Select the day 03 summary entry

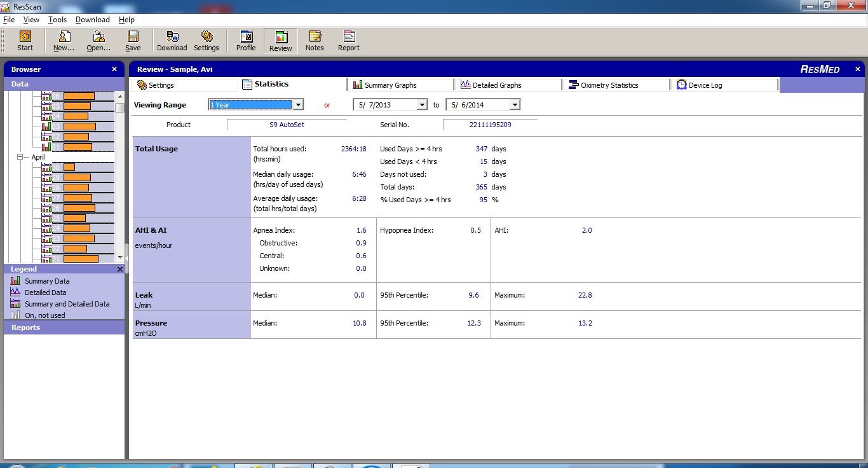coord(78,127)
